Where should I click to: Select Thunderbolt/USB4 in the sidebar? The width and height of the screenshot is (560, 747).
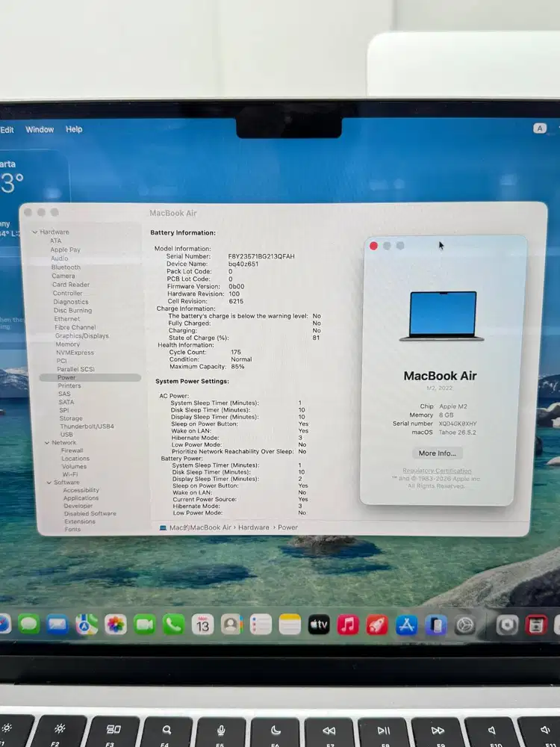87,427
